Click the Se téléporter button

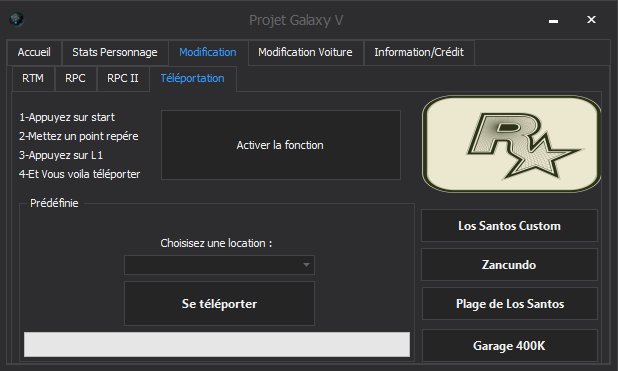tap(219, 304)
